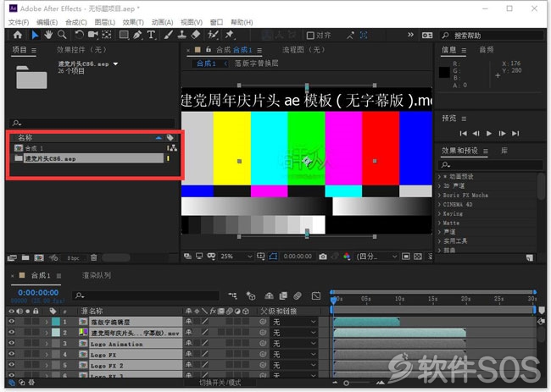Click the delete trash icon in Project panel

pyautogui.click(x=94, y=257)
